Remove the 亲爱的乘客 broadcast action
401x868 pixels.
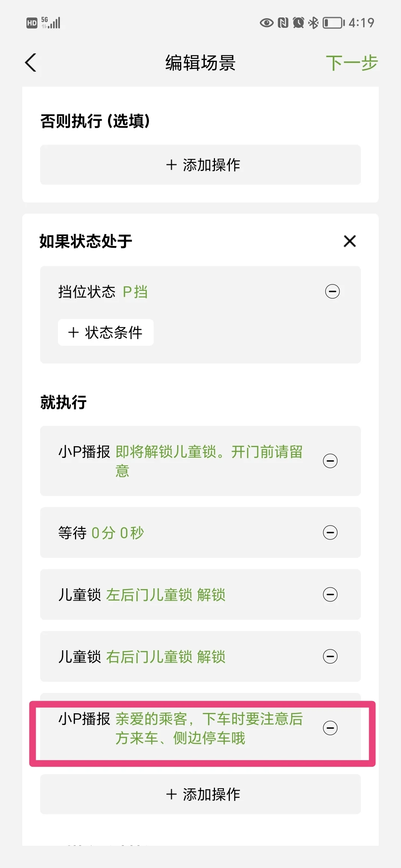pos(330,728)
